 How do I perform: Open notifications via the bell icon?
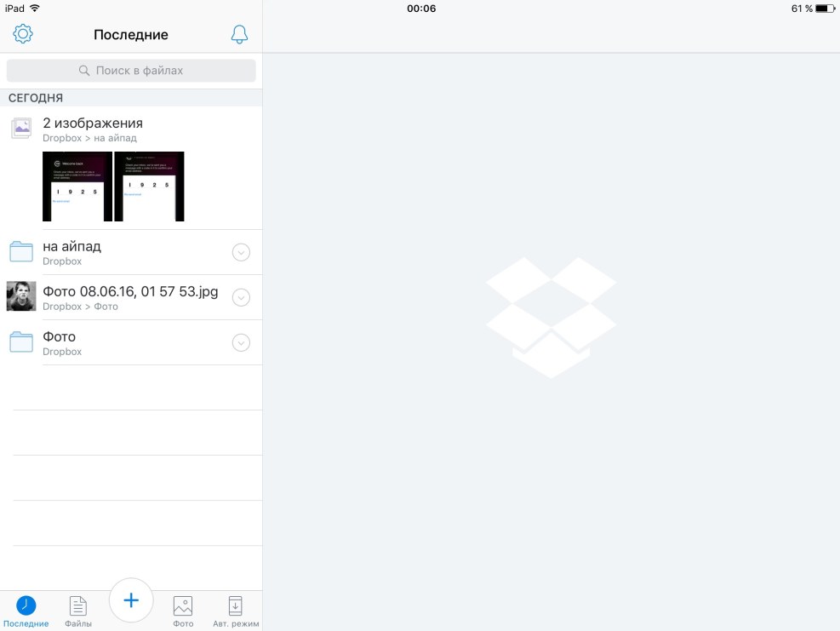tap(239, 33)
